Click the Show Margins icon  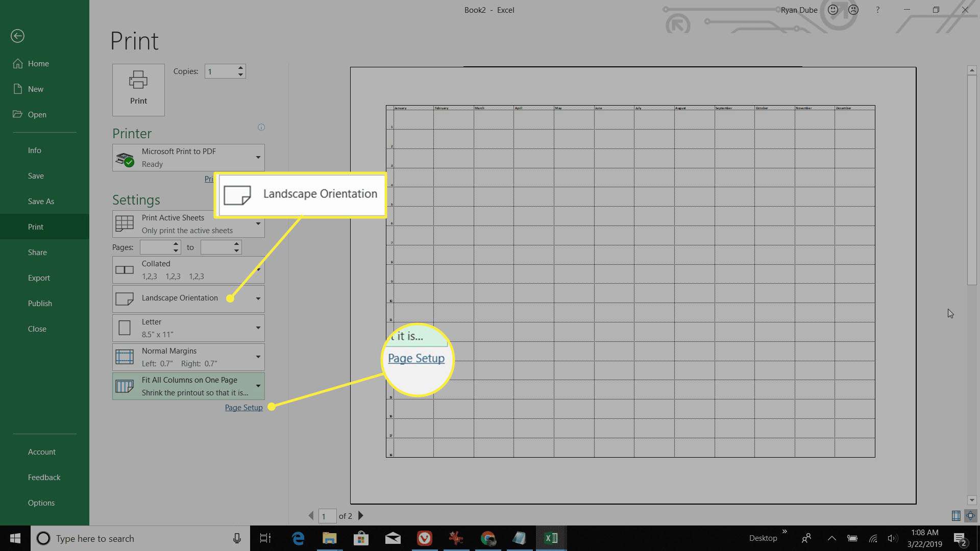click(956, 516)
